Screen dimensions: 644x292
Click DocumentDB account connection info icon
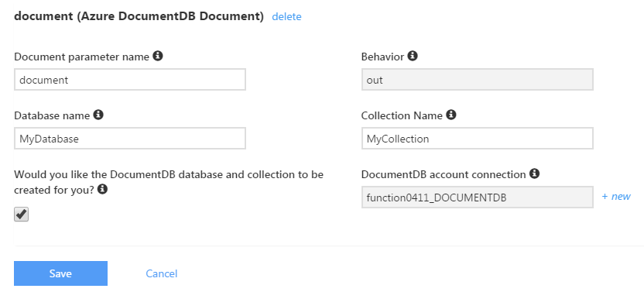point(534,173)
